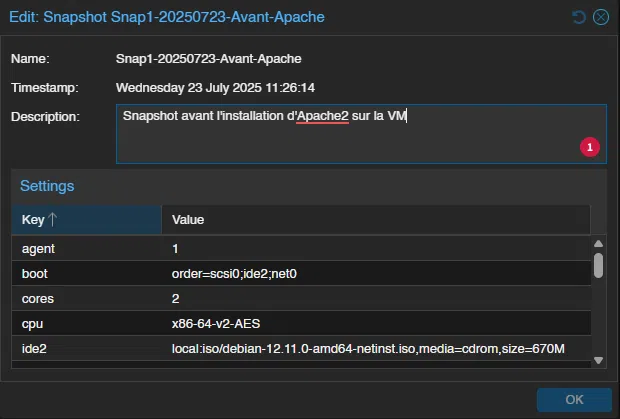Close the Edit Snapshot dialog
This screenshot has height=419, width=620.
(x=600, y=17)
